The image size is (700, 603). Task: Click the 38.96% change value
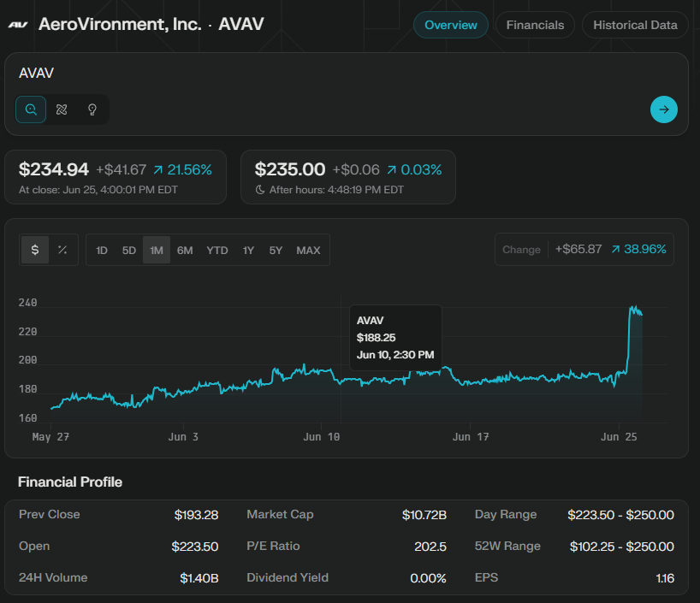click(x=639, y=249)
